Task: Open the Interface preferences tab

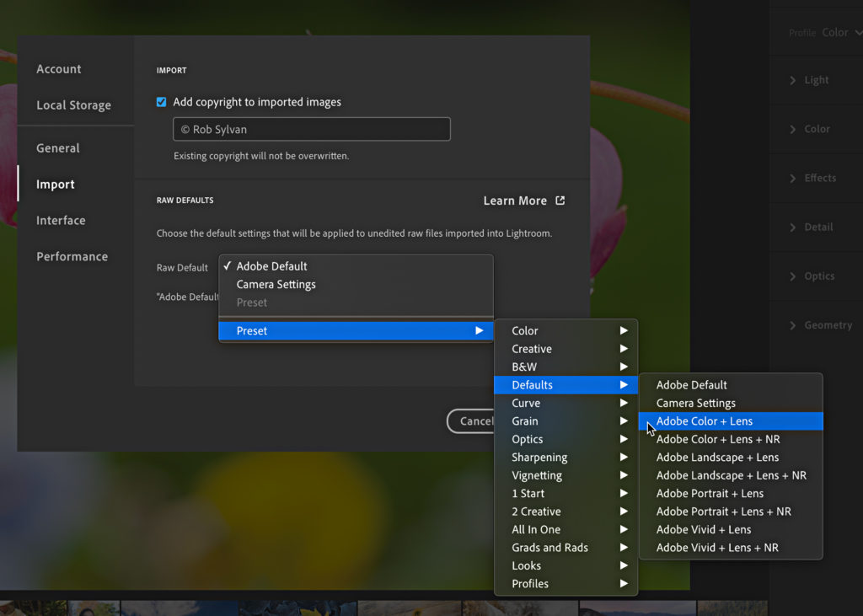Action: pos(61,220)
